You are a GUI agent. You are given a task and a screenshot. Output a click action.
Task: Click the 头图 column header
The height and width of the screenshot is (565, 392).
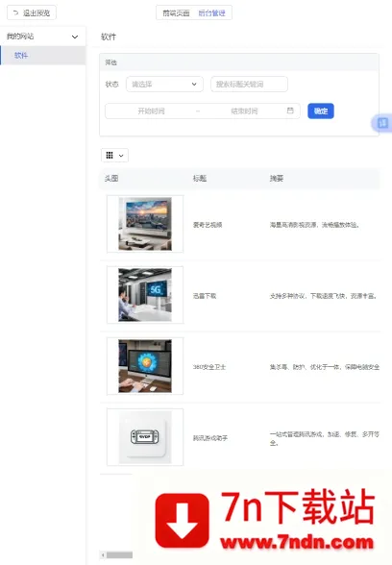[x=111, y=179]
